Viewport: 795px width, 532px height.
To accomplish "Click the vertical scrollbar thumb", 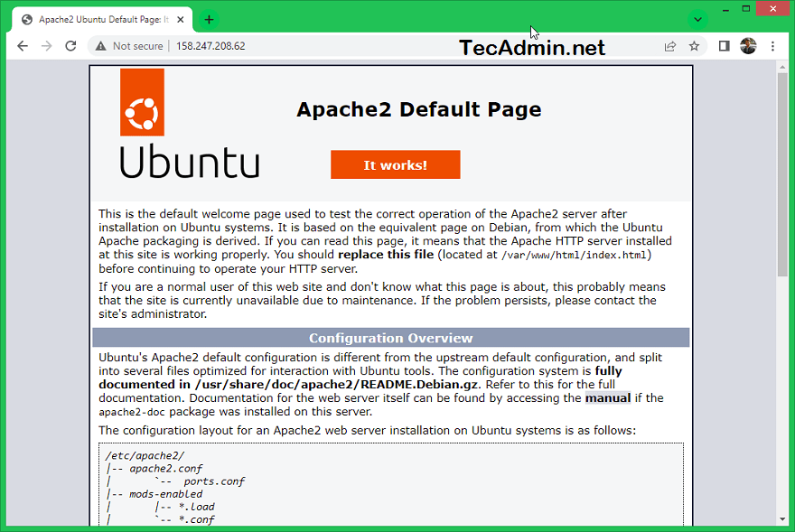I will pos(782,174).
